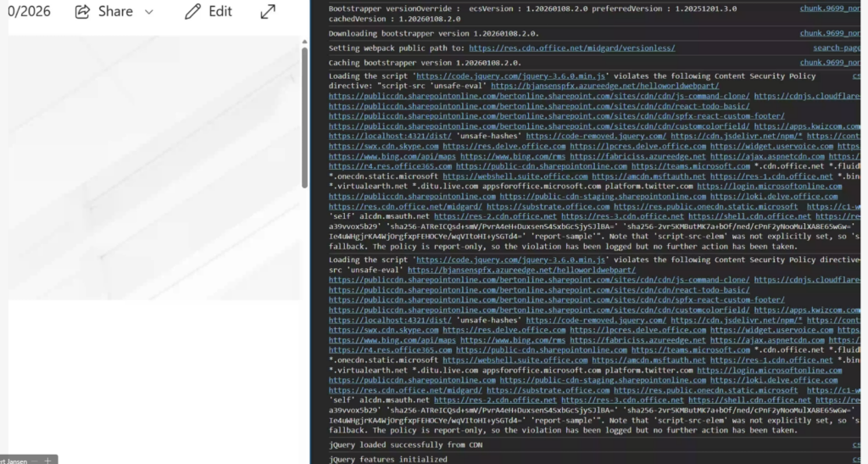Image resolution: width=868 pixels, height=464 pixels.
Task: Expand page with the diagonal-arrows icon
Action: [x=268, y=12]
